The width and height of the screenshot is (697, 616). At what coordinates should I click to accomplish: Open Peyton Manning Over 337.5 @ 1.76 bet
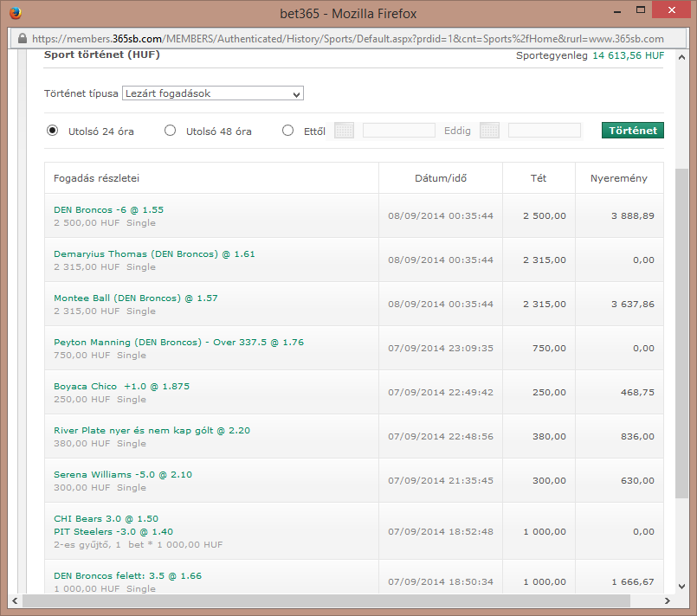(178, 342)
